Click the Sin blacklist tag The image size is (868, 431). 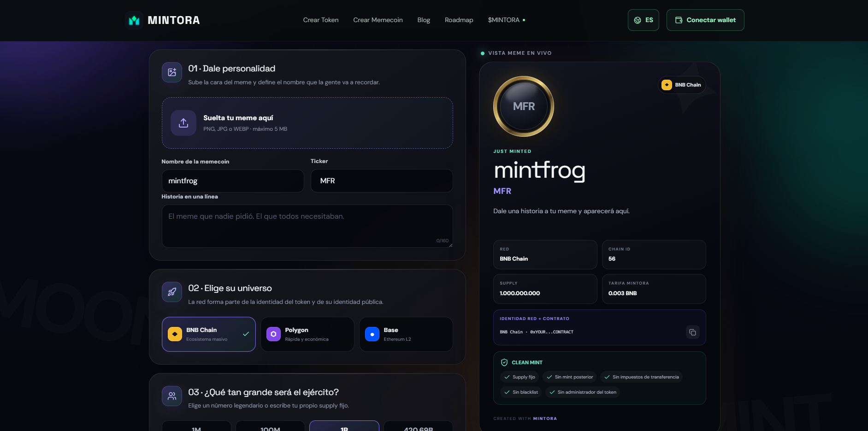pyautogui.click(x=521, y=392)
